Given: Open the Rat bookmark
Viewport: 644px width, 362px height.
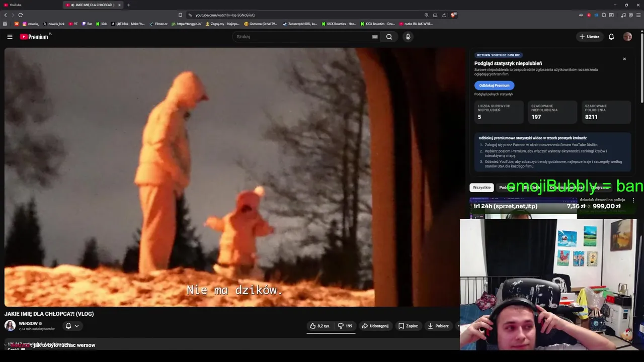Looking at the screenshot, I should point(87,24).
